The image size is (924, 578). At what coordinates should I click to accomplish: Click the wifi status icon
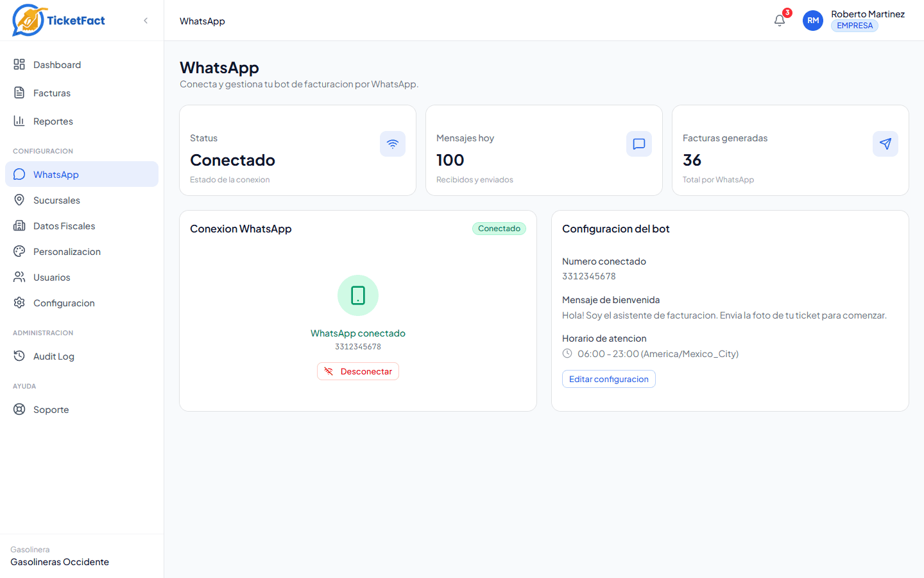point(393,144)
